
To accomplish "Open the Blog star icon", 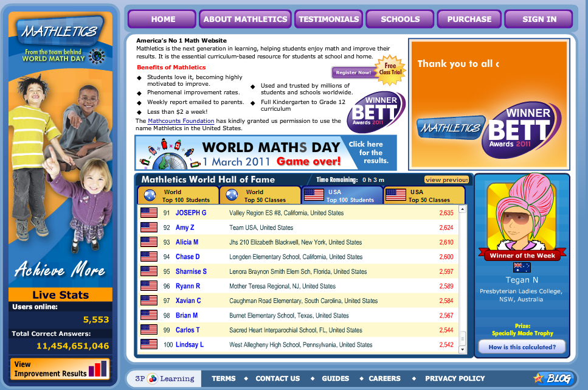I will pos(539,378).
